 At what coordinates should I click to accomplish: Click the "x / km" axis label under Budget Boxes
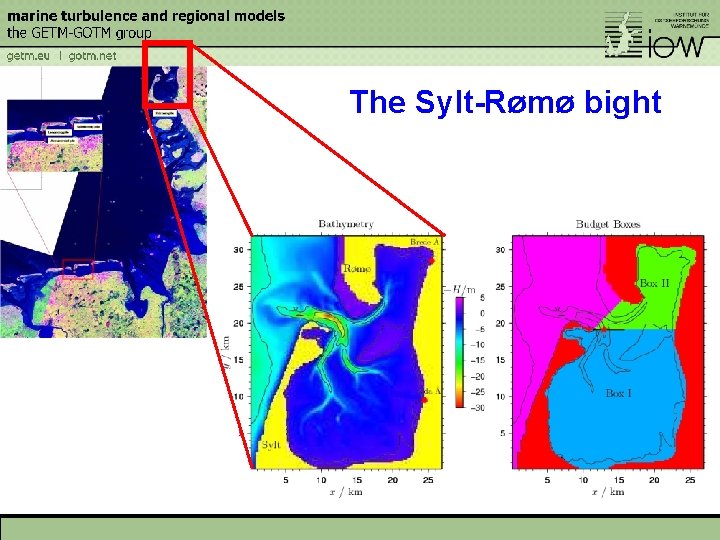[608, 492]
